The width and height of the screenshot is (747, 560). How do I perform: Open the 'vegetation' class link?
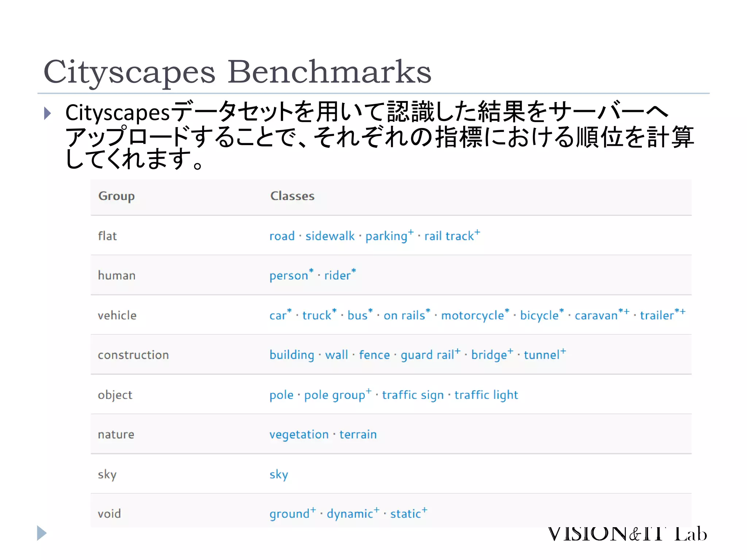pos(299,435)
